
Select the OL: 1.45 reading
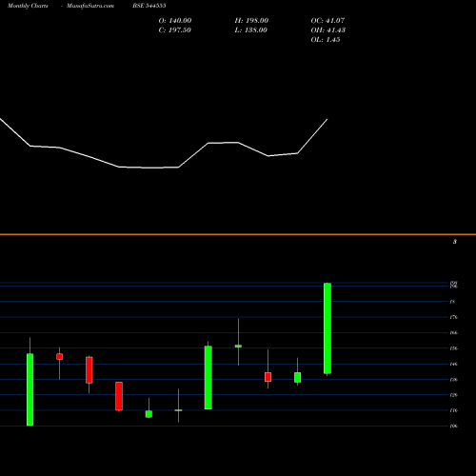pyautogui.click(x=326, y=40)
